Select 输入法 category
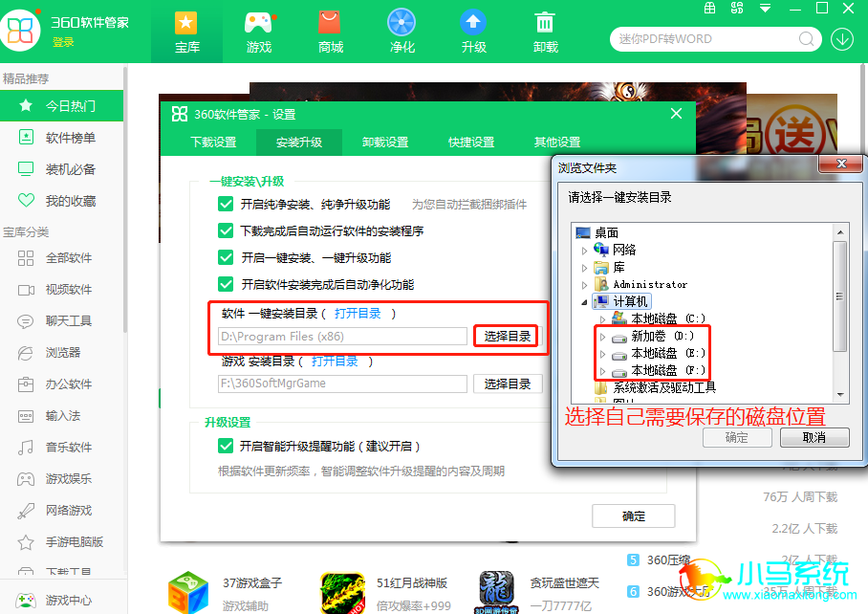 (61, 416)
